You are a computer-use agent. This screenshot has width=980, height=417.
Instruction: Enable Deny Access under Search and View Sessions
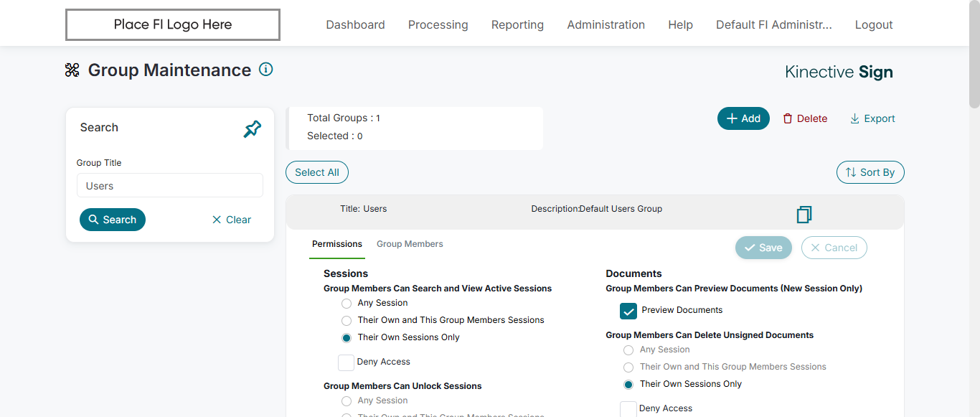pyautogui.click(x=346, y=362)
